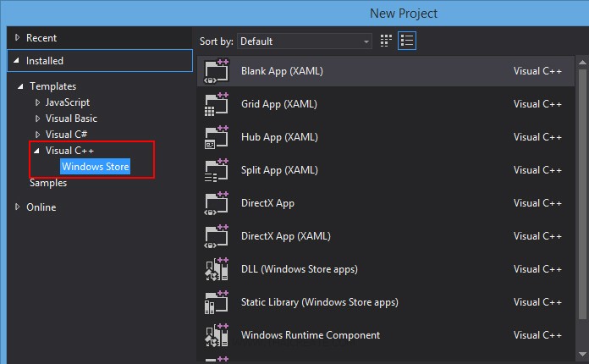Select the DirectX App (XAML) template
Viewport: 589px width, 364px height.
click(285, 236)
